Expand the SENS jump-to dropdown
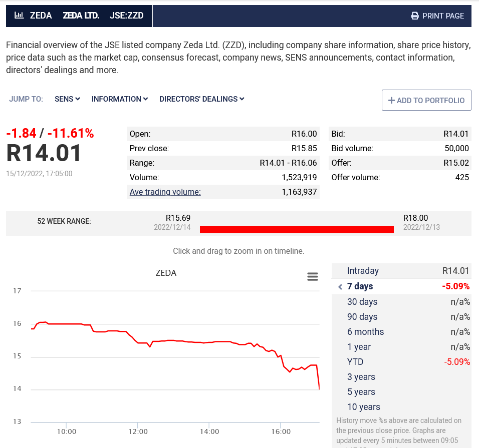Screen dimensions: 479x448 click(67, 99)
